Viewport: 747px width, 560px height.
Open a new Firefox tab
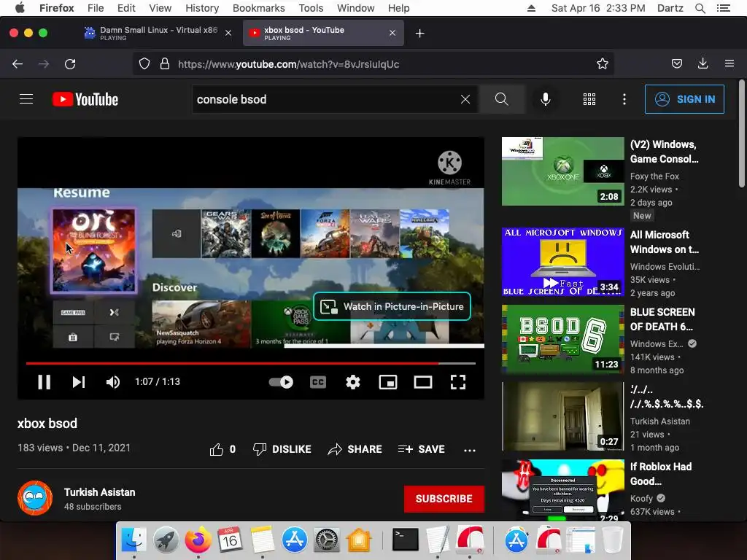pyautogui.click(x=419, y=34)
